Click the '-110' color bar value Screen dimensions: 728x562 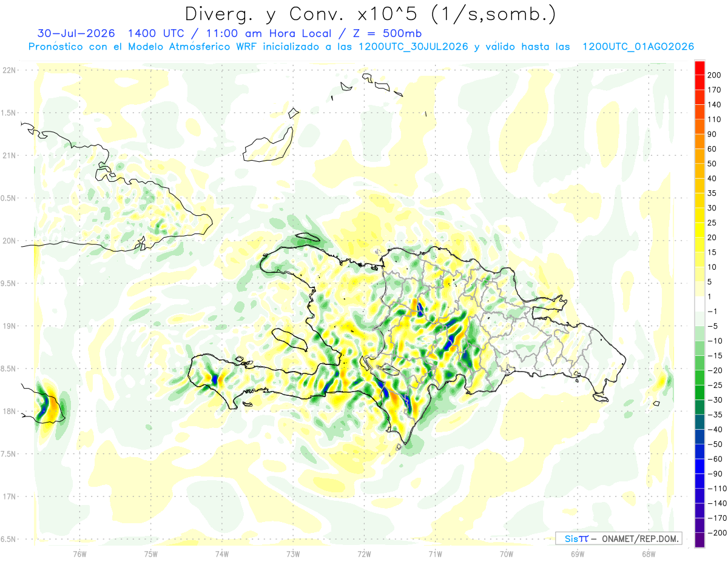[717, 489]
